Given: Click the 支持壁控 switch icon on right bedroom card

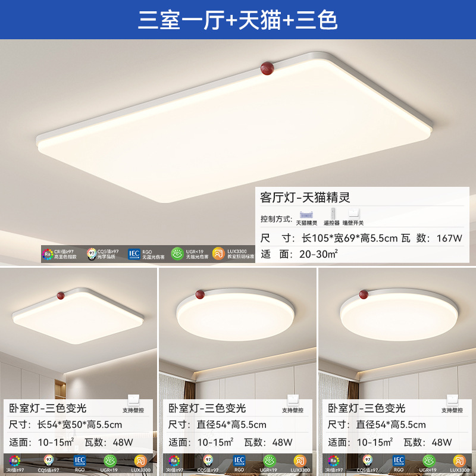Looking at the screenshot, I should click(452, 400).
